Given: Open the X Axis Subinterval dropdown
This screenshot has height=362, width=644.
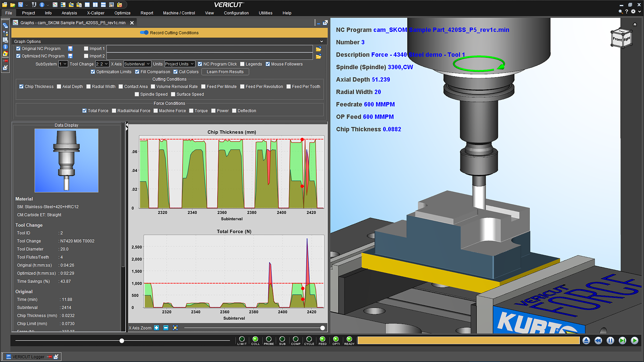Looking at the screenshot, I should (137, 64).
